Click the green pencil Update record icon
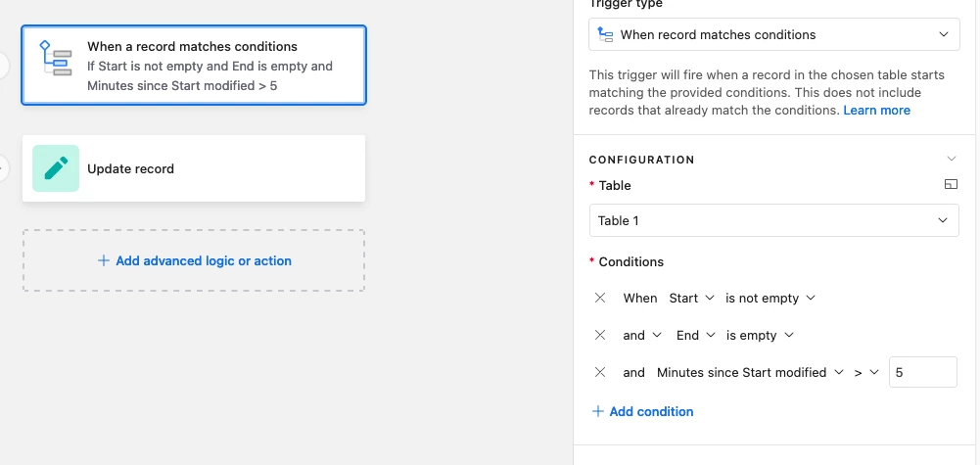 (56, 168)
